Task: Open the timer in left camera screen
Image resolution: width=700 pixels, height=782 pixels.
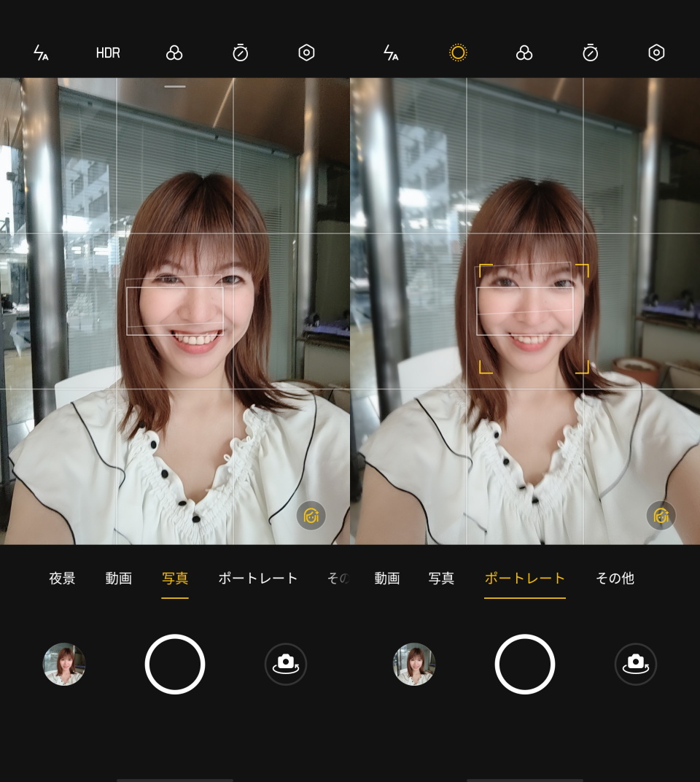Action: point(241,53)
